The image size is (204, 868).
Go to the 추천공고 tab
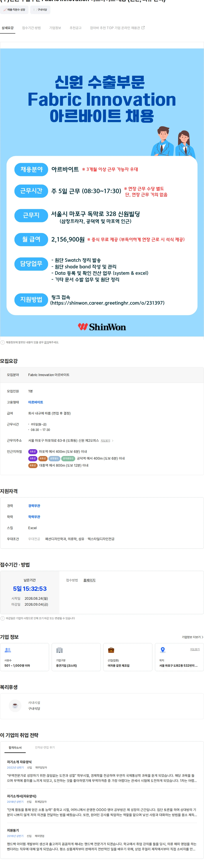pos(75,28)
